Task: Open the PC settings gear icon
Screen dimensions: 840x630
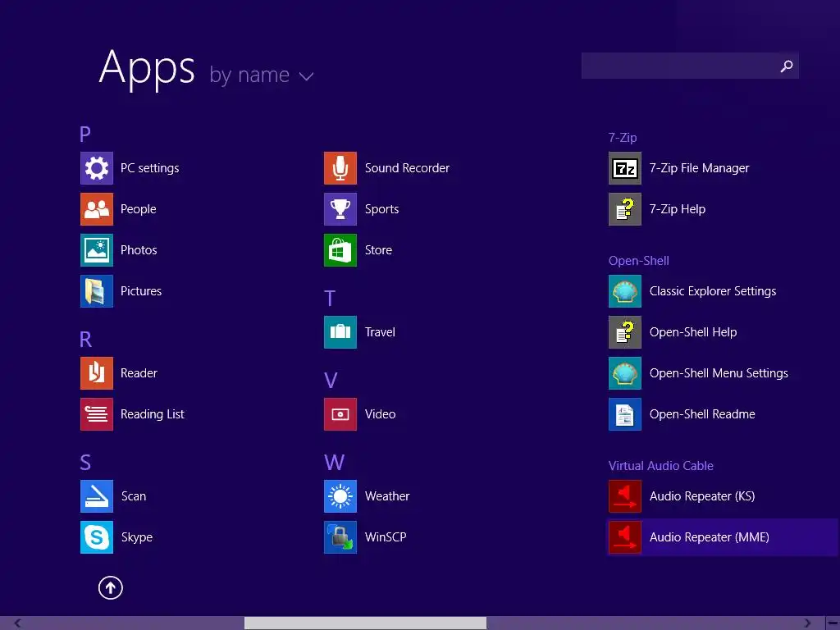Action: (x=97, y=168)
